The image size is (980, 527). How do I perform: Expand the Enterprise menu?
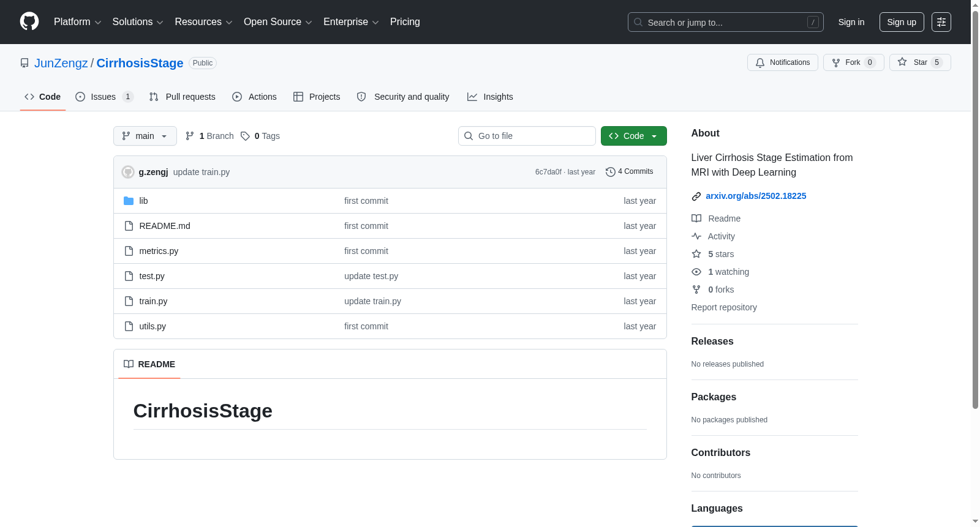point(351,22)
